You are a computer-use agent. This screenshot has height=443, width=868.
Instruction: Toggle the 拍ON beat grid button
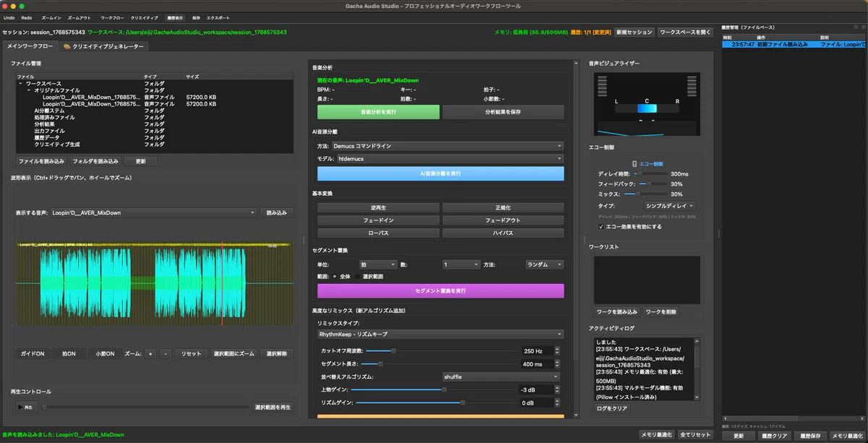click(69, 354)
